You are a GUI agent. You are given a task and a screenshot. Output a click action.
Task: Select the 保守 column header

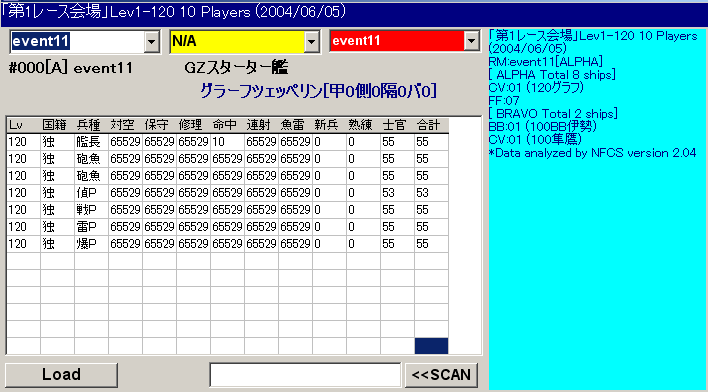159,125
